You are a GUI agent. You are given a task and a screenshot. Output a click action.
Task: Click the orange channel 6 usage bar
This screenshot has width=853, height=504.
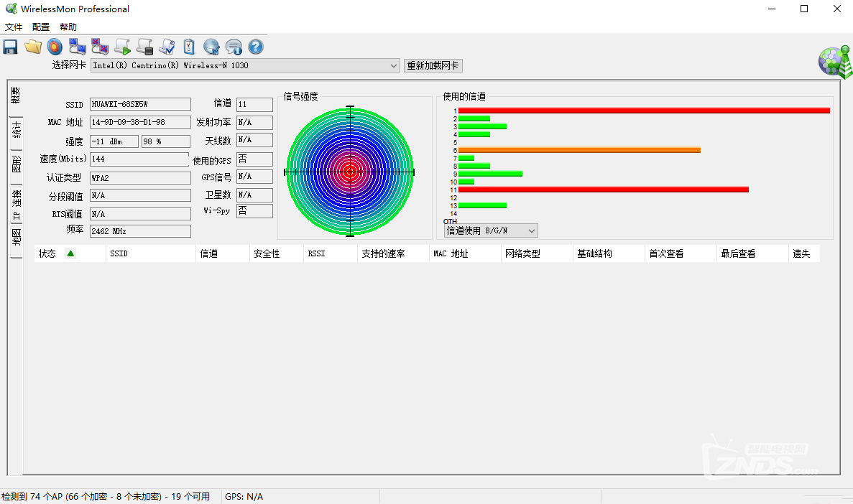579,150
